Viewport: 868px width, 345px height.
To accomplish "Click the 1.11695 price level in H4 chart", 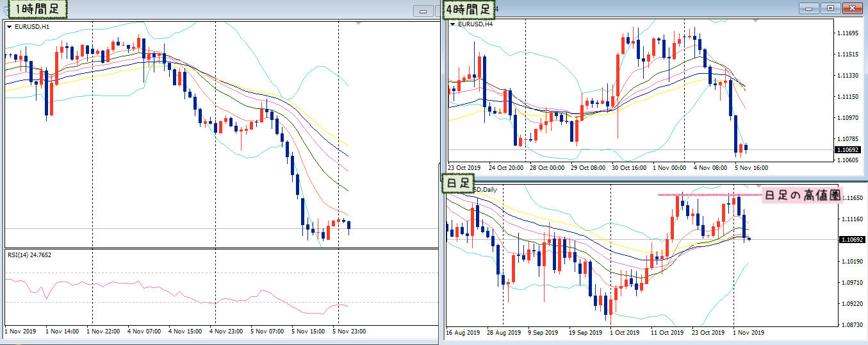I will coord(848,33).
